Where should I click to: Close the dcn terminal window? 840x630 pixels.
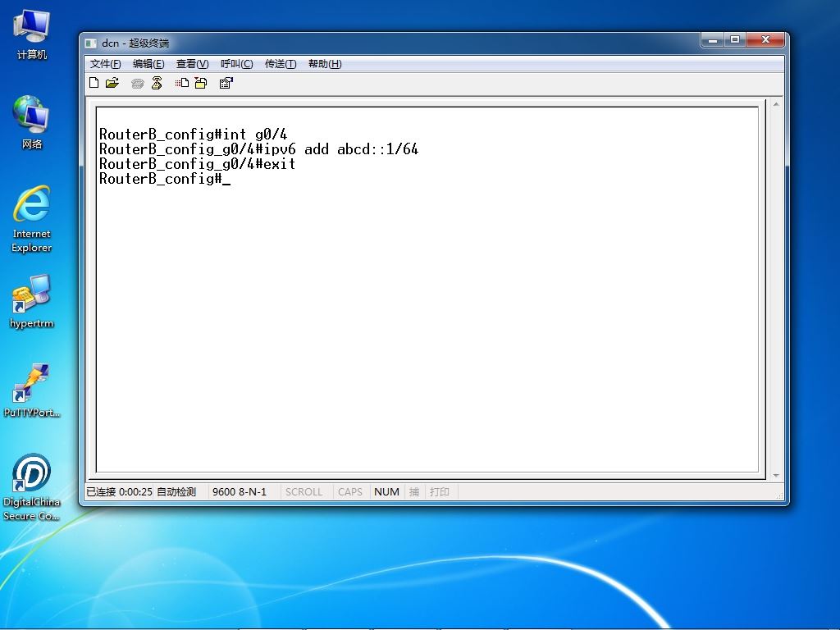point(765,40)
